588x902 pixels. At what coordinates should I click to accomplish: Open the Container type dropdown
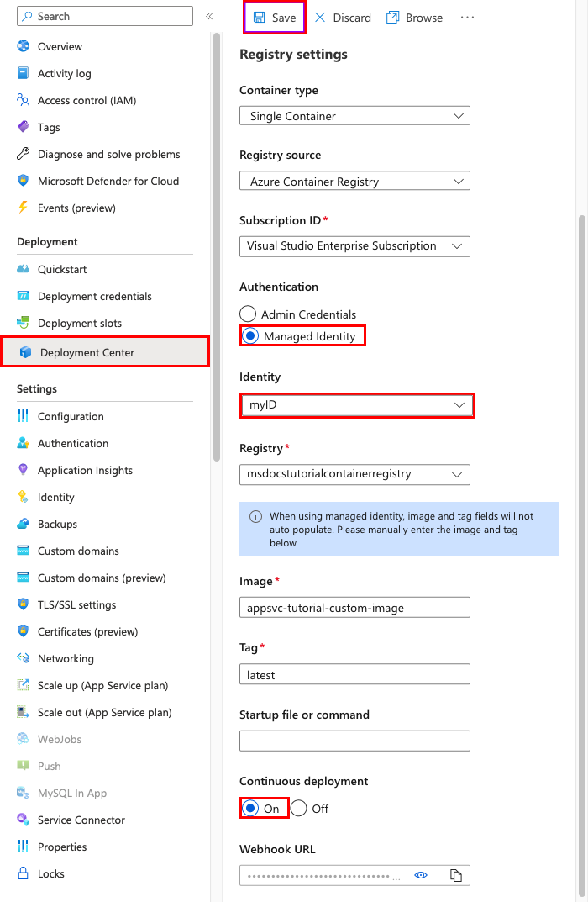coord(354,116)
